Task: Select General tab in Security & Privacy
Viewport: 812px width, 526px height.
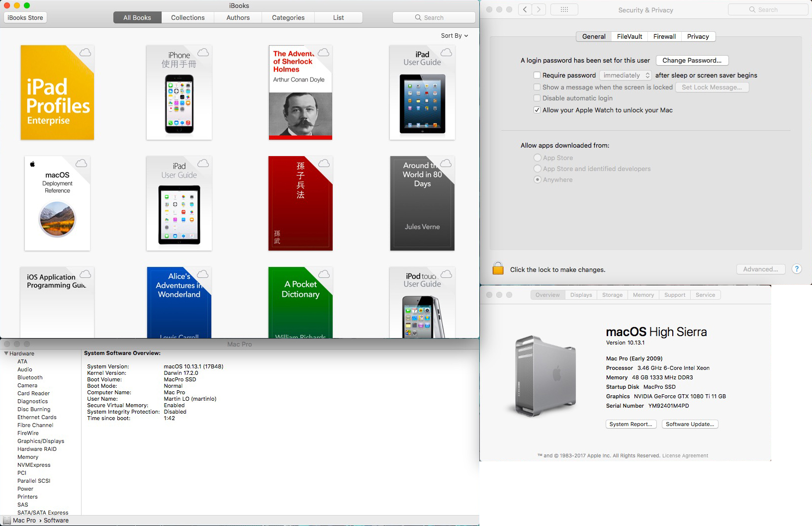Action: [x=594, y=36]
